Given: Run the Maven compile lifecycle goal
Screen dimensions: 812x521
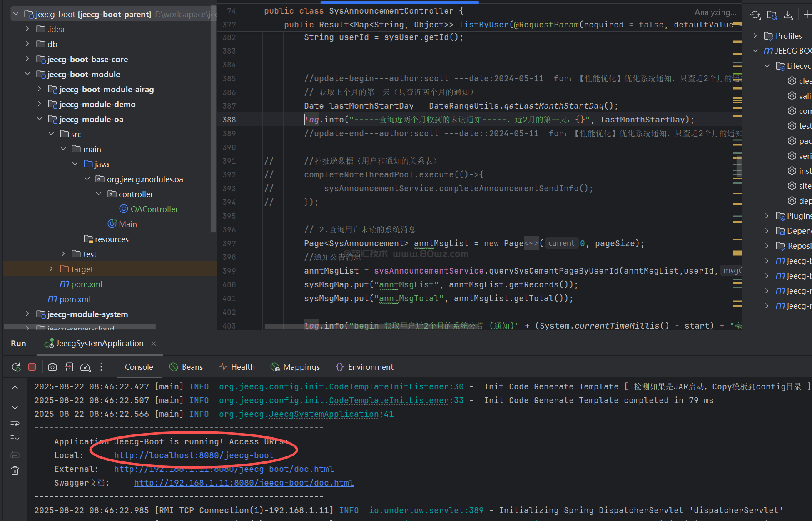Looking at the screenshot, I should (799, 111).
